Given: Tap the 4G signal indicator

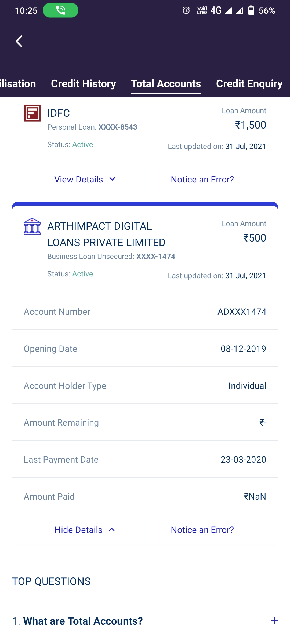Looking at the screenshot, I should 216,10.
